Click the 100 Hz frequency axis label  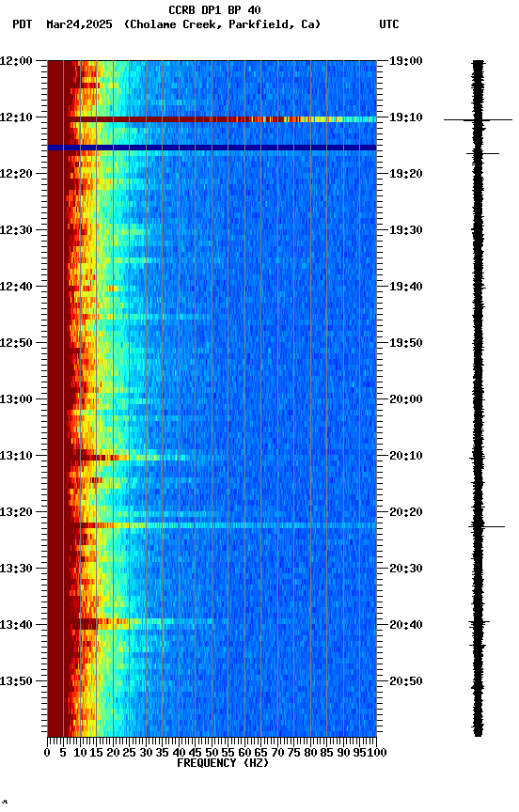377,753
